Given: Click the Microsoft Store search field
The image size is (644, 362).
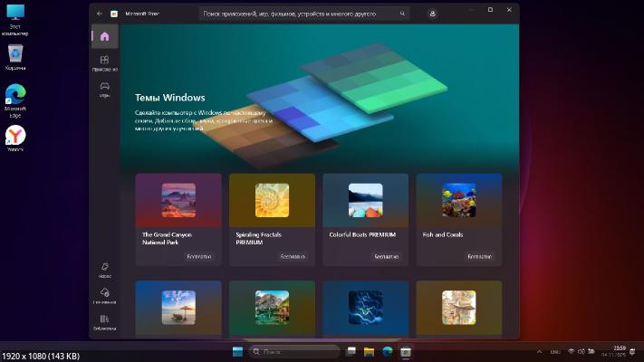Looking at the screenshot, I should click(299, 14).
